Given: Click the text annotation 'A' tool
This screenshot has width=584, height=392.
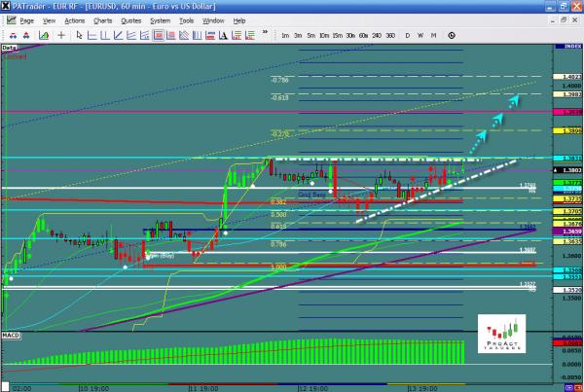Looking at the screenshot, I should tap(222, 34).
